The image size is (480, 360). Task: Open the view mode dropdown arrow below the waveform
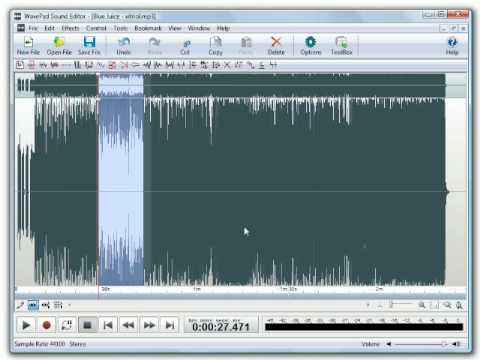[69, 305]
